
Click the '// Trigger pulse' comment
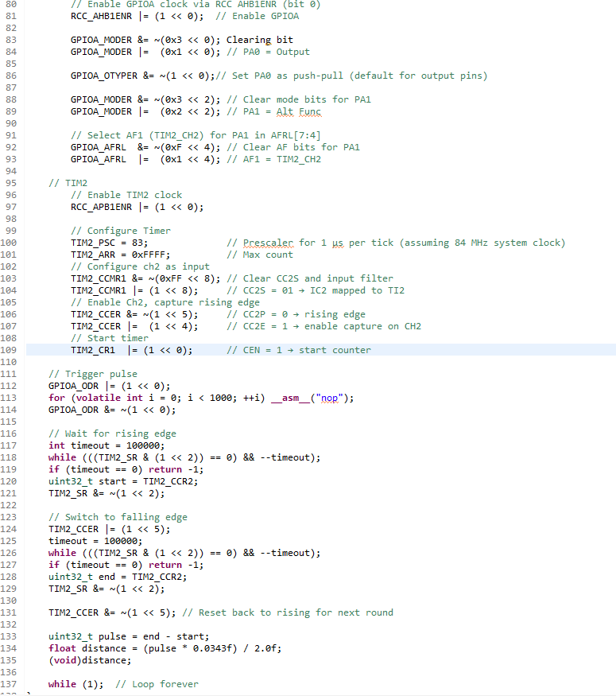[x=93, y=374]
